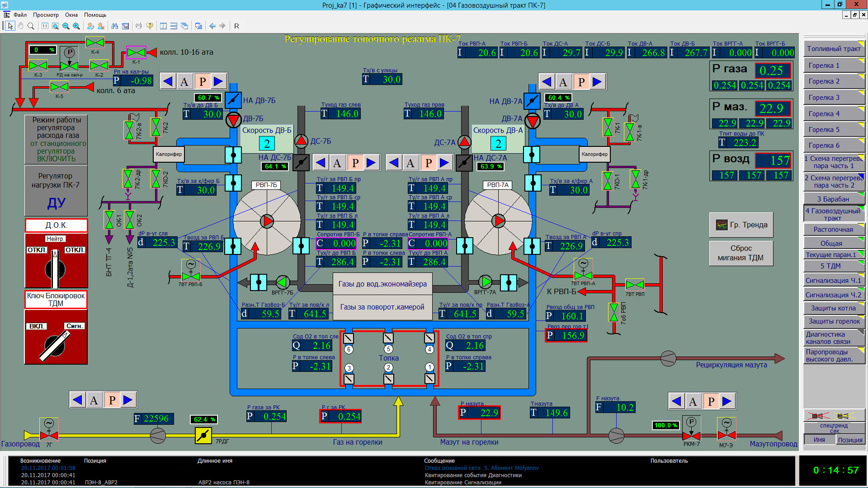
Task: Open search with the binoculars icon
Action: (114, 26)
